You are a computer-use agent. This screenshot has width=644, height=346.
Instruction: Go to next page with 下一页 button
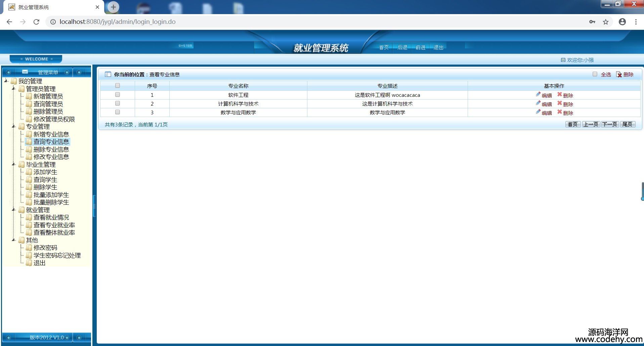pos(609,124)
